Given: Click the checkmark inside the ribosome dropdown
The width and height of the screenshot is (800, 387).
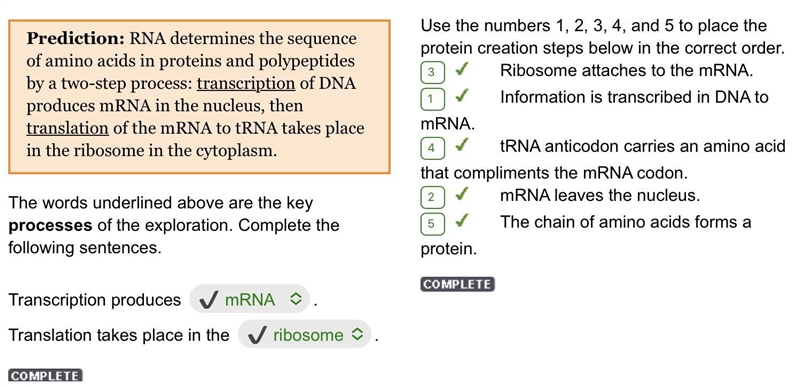Looking at the screenshot, I should click(258, 334).
